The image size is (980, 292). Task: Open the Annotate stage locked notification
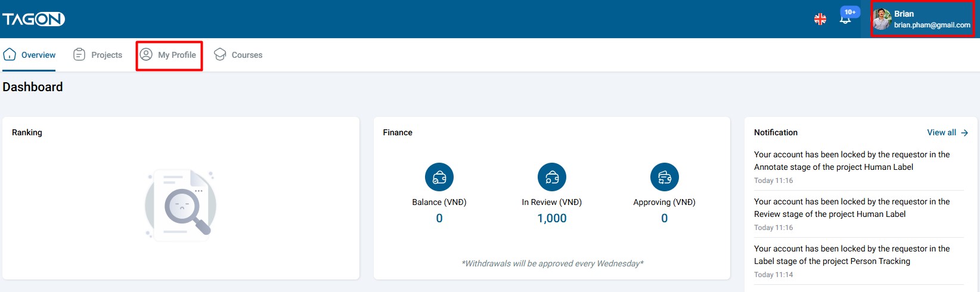[x=851, y=161]
